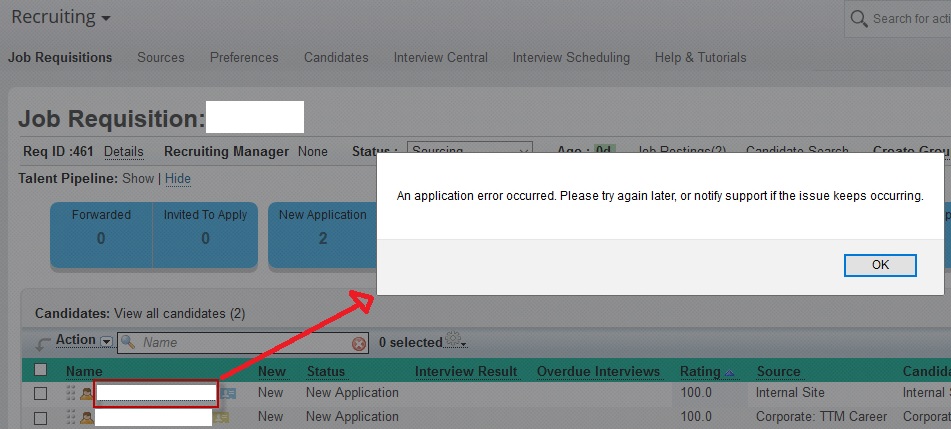The height and width of the screenshot is (429, 951).
Task: Open the yellow profile card icon
Action: click(221, 417)
